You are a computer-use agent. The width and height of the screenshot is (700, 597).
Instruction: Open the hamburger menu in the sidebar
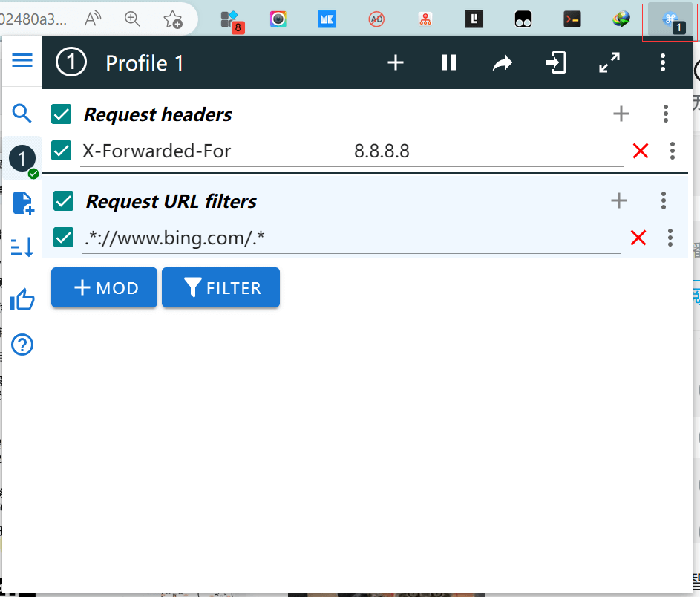[x=22, y=60]
